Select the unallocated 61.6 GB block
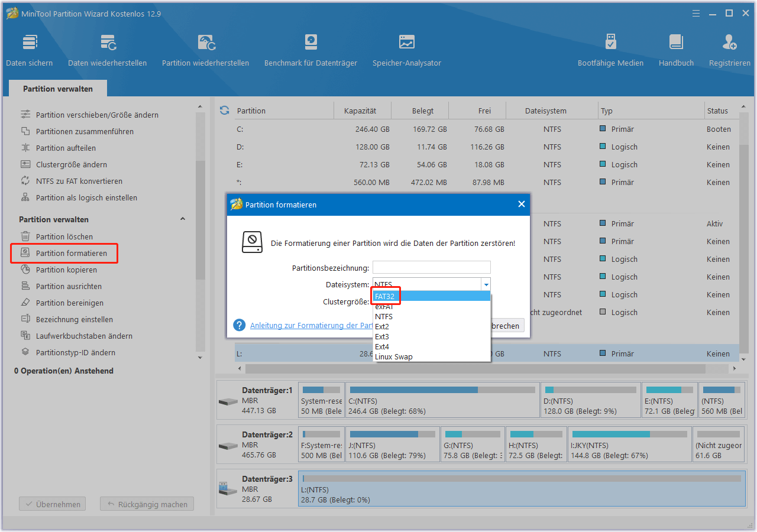757x532 pixels. pos(719,443)
